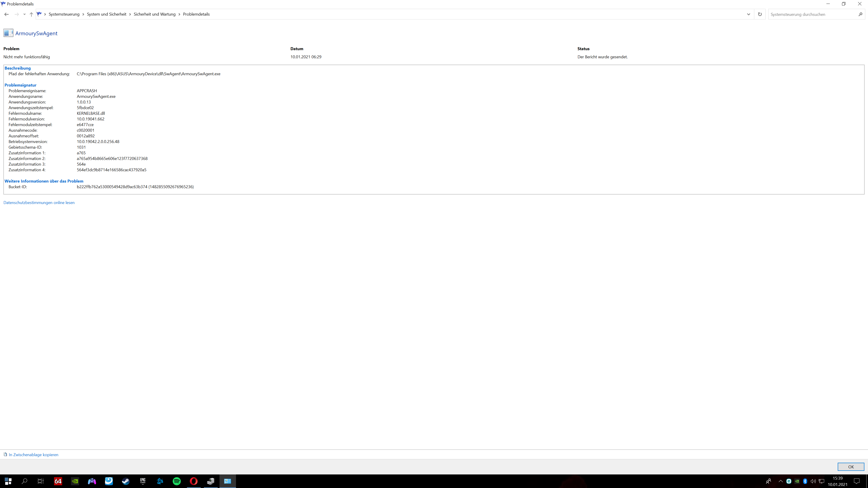
Task: Expand the chevron after Sicherheit und Wartung
Action: click(179, 14)
